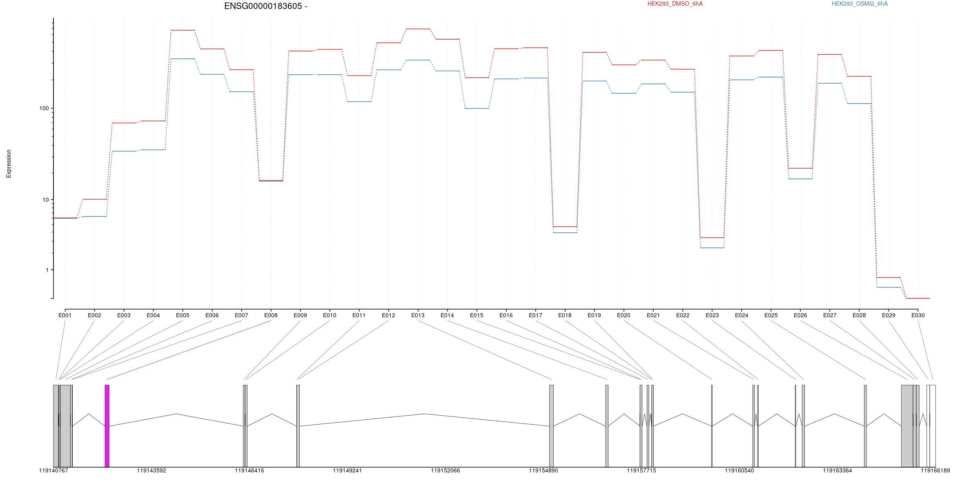Click genomic coordinate 119154890
980x490 pixels.
[x=543, y=471]
